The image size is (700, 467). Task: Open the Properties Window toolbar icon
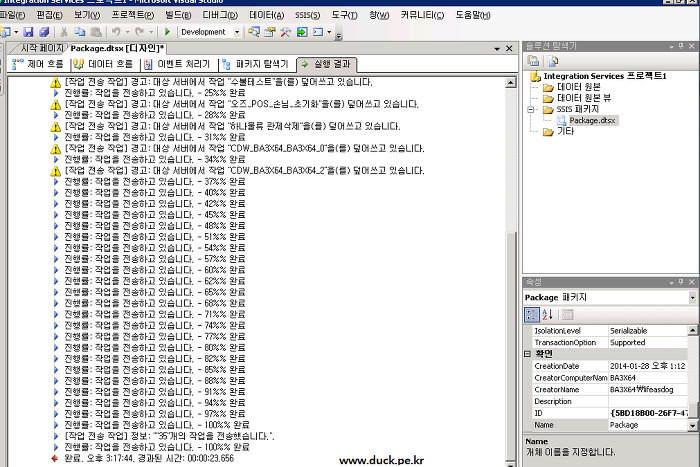(x=270, y=32)
